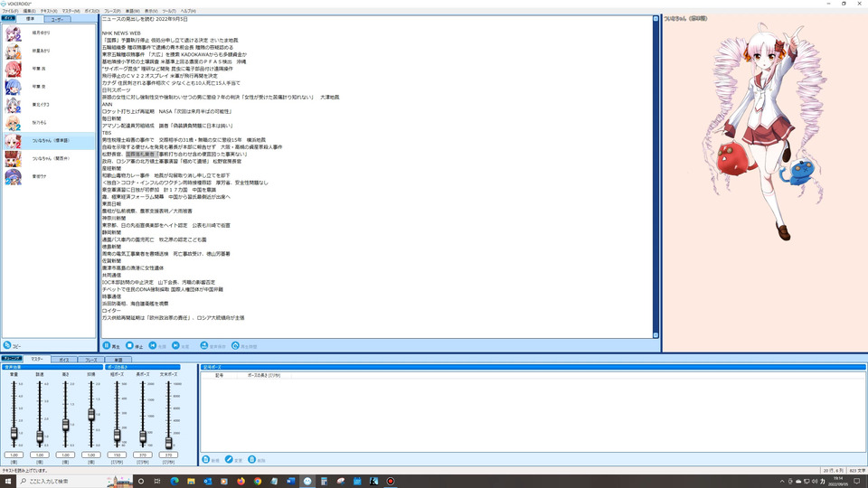The width and height of the screenshot is (868, 488).
Task: Open the Text (テキスト) menu
Action: point(49,11)
